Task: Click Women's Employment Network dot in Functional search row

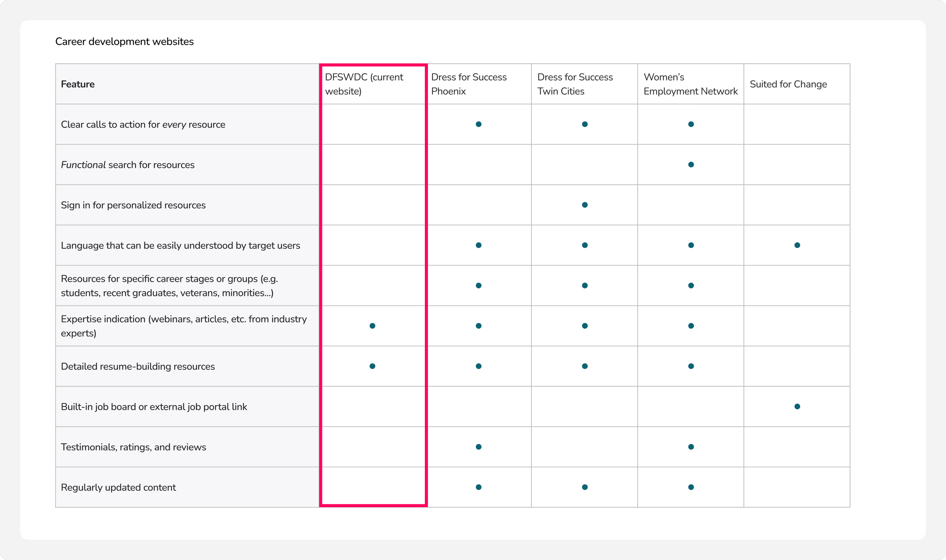Action: pyautogui.click(x=691, y=164)
